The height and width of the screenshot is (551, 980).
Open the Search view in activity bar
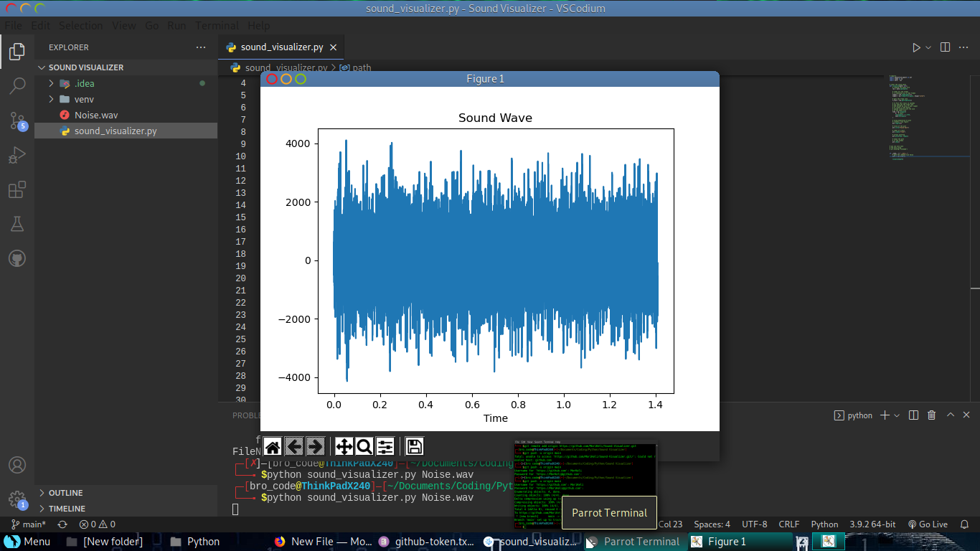click(x=17, y=86)
